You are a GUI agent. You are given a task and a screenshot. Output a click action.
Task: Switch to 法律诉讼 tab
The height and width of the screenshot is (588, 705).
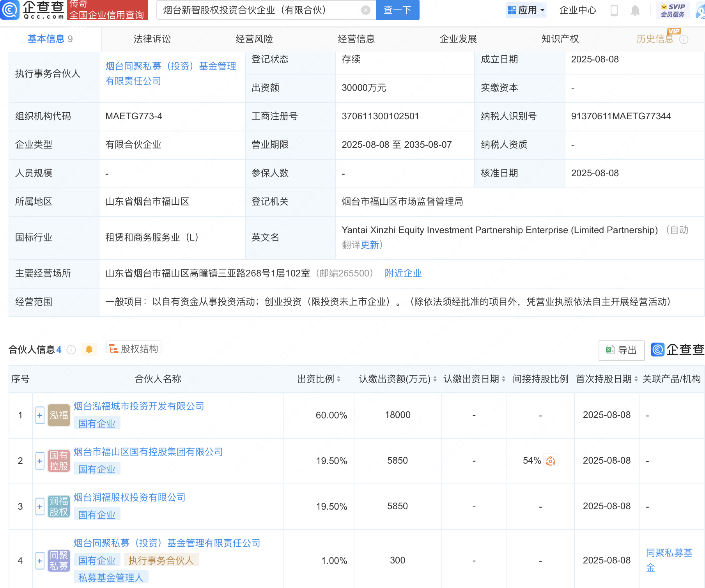click(152, 39)
